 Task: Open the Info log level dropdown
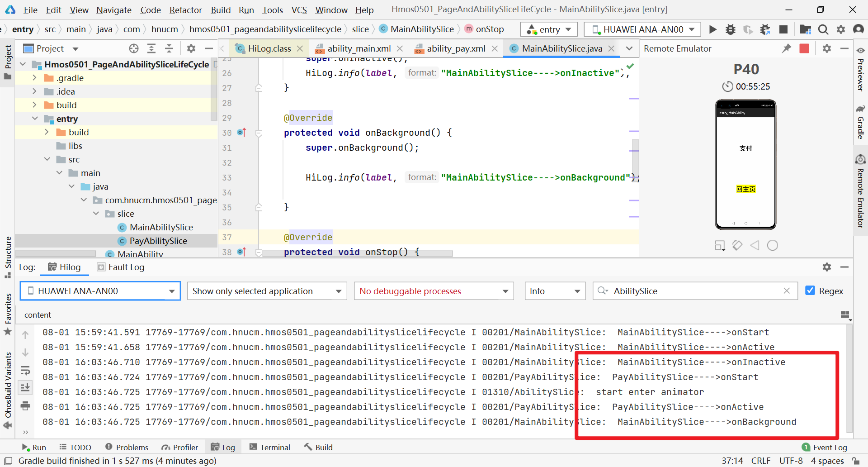[x=555, y=291]
